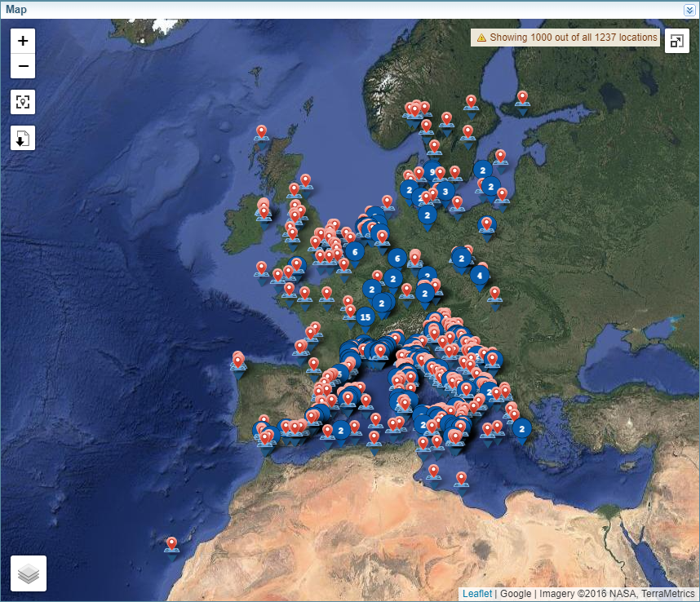The width and height of the screenshot is (700, 602).
Task: Click the zoom in plus button
Action: click(x=23, y=41)
